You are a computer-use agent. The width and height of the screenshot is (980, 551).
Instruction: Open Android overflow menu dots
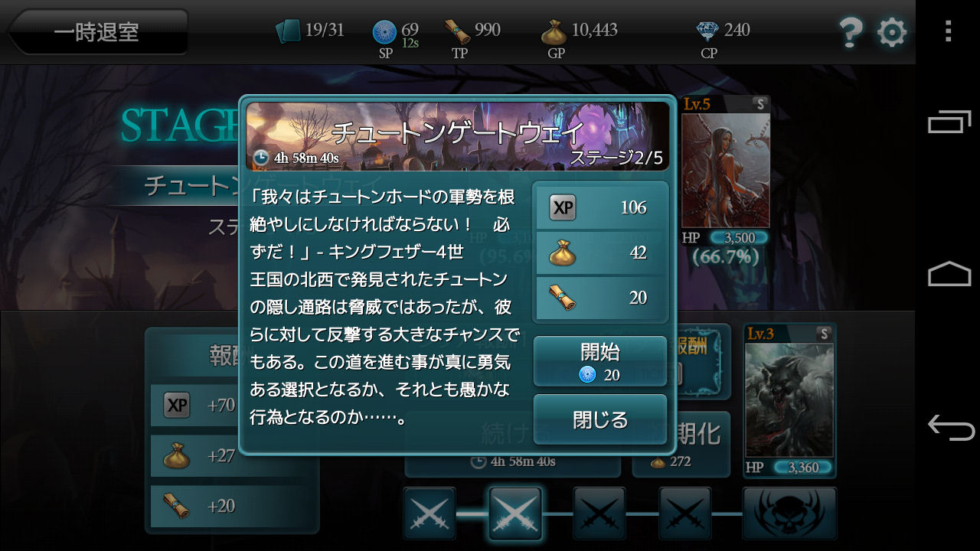click(x=948, y=31)
